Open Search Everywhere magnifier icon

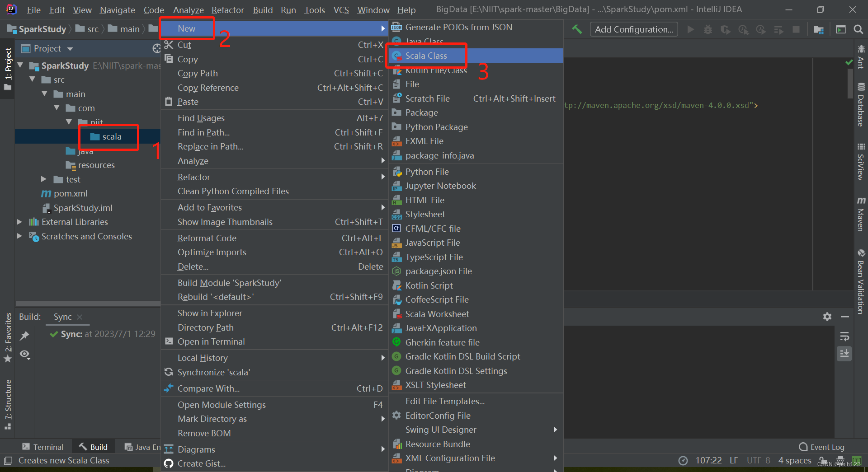(858, 29)
